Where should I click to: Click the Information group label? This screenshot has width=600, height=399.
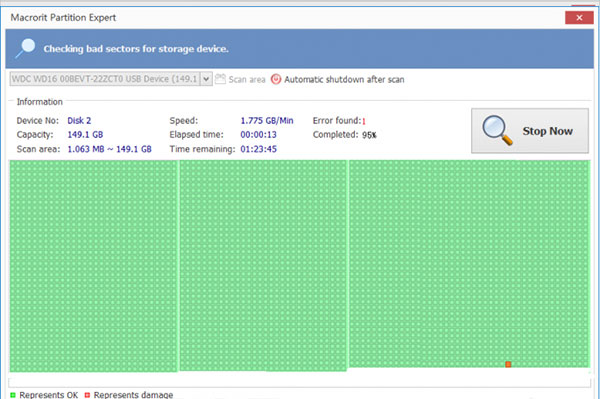click(x=39, y=102)
